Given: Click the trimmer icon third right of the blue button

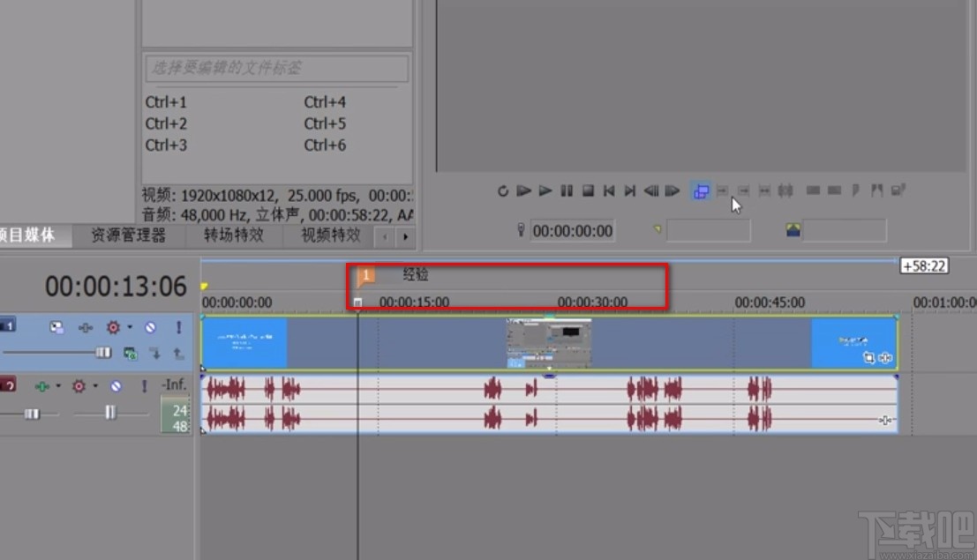Looking at the screenshot, I should (x=764, y=190).
